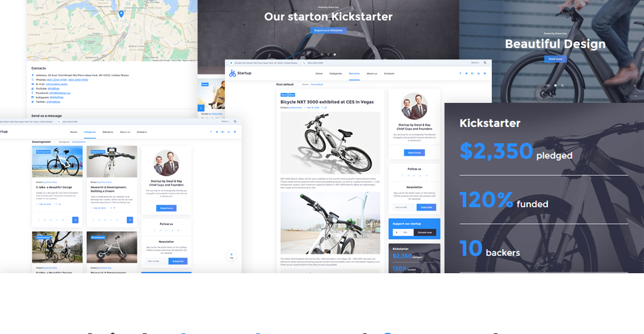Click LinkedIn icon in Post default page header
The width and height of the screenshot is (644, 334).
coord(478,73)
